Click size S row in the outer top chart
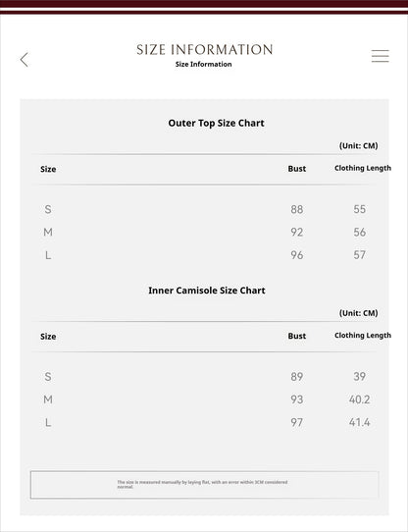The height and width of the screenshot is (532, 408). point(205,209)
